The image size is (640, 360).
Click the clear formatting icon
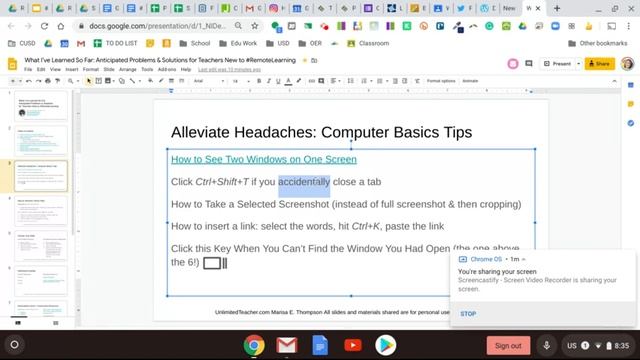(417, 81)
